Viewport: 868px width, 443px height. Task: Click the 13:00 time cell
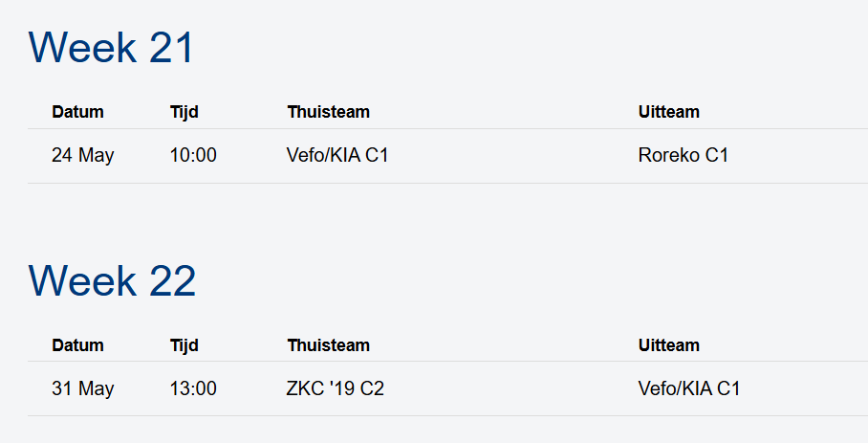click(193, 388)
